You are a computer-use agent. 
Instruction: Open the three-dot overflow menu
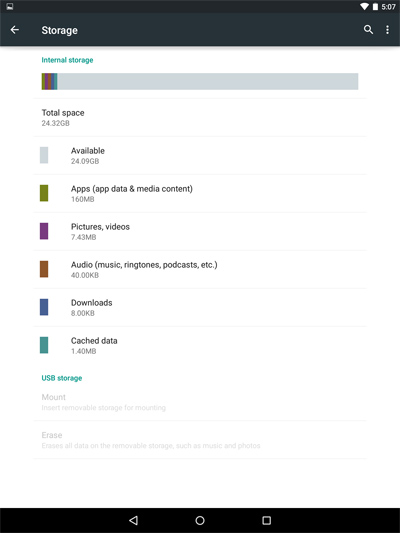coord(387,30)
